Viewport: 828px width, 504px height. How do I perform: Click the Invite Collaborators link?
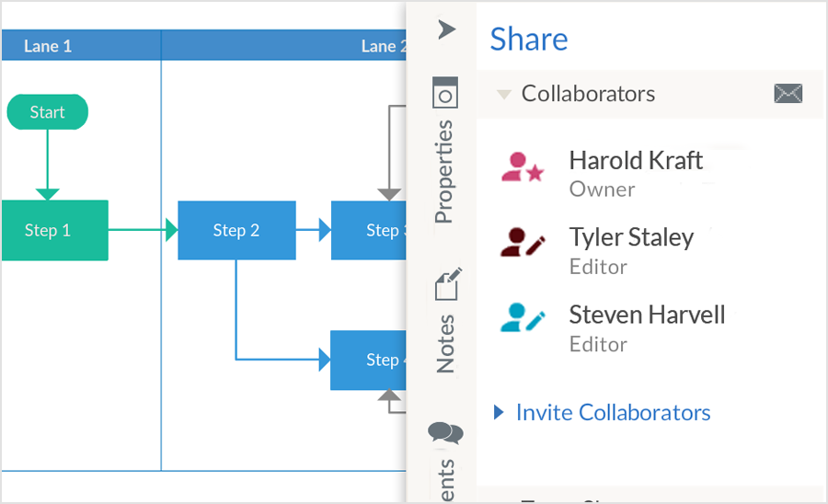[x=613, y=412]
